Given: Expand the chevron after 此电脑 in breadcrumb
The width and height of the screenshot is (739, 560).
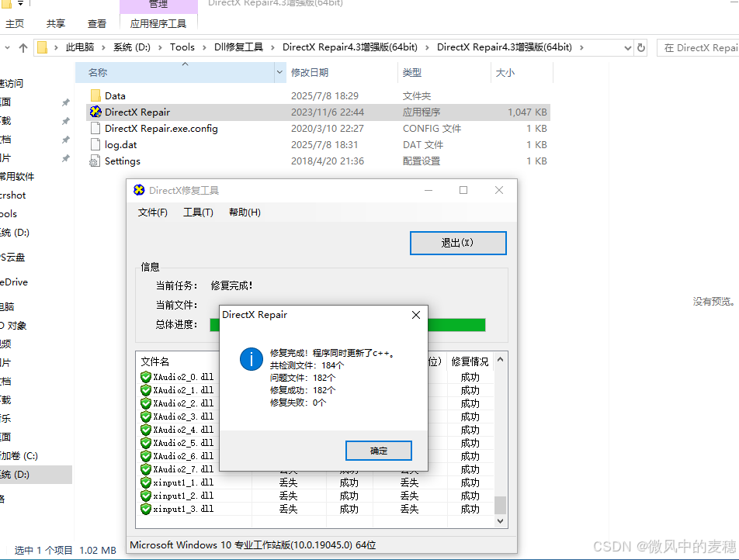Looking at the screenshot, I should tap(103, 47).
